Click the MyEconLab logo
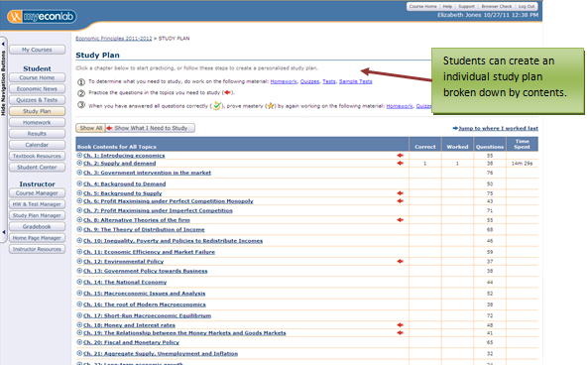The image size is (588, 365). pyautogui.click(x=42, y=17)
